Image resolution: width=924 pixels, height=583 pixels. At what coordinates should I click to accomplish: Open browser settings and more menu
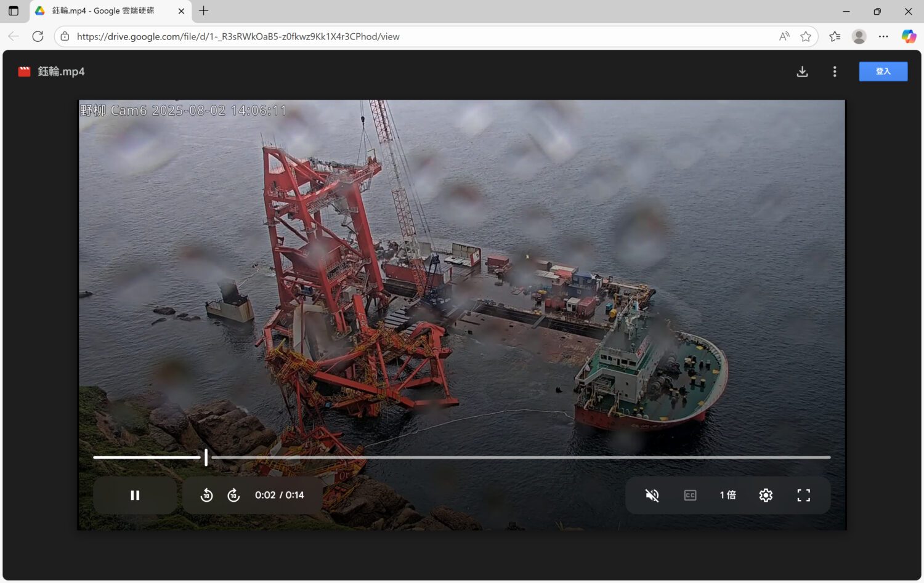883,36
